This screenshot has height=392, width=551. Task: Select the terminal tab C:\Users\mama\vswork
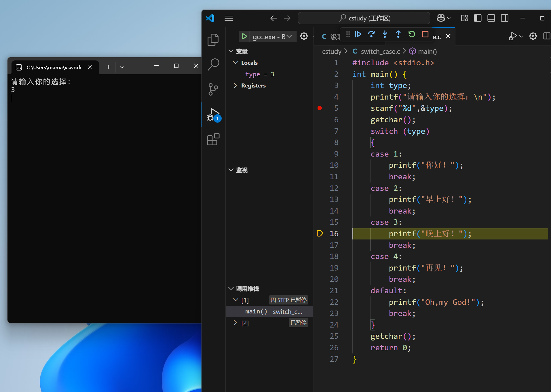(54, 67)
